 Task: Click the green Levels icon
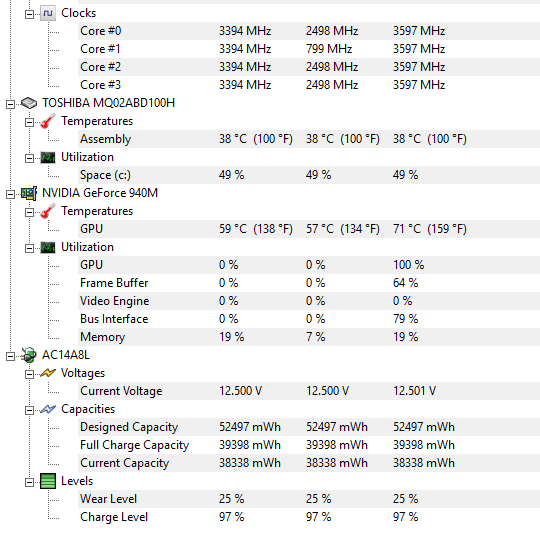pyautogui.click(x=48, y=481)
